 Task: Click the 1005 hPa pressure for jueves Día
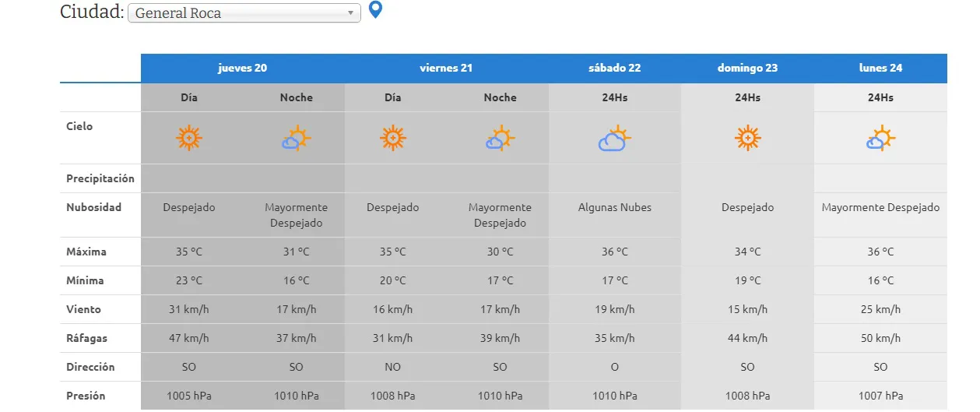point(188,396)
